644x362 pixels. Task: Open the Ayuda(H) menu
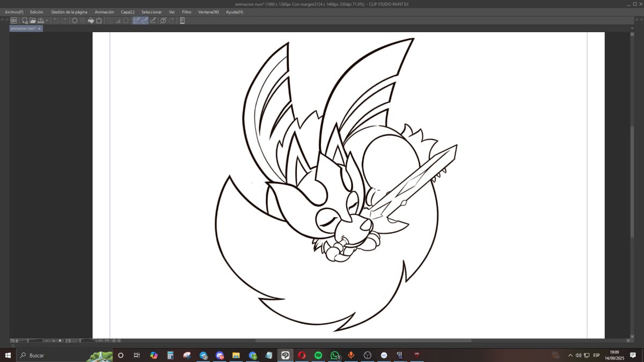point(234,12)
